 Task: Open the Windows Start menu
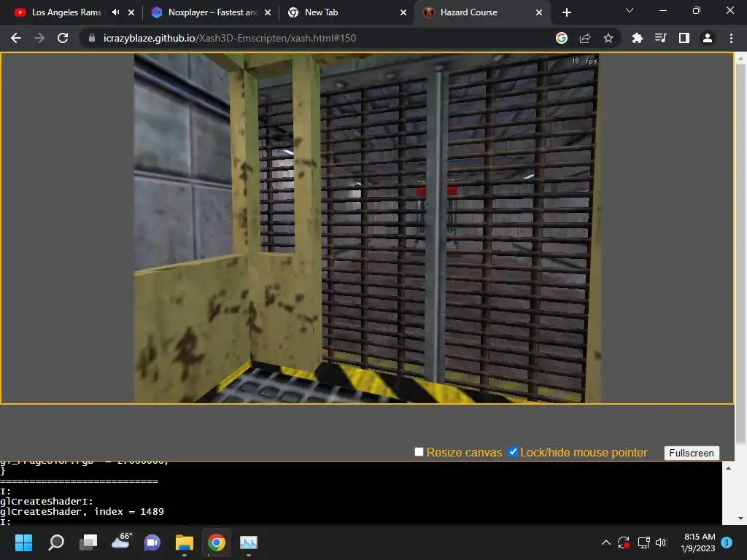click(x=23, y=542)
